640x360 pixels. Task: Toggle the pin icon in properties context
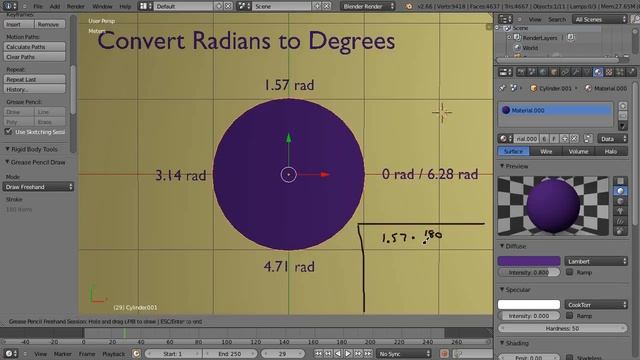(x=502, y=88)
